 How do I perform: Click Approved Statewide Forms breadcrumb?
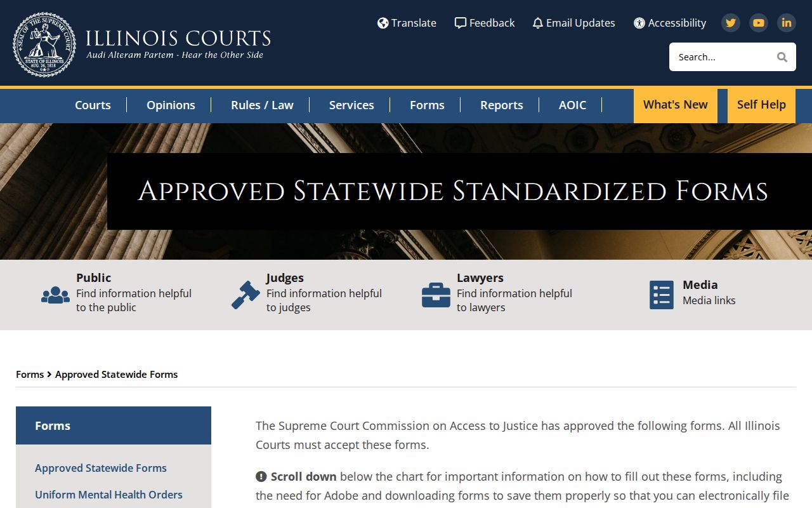(116, 375)
